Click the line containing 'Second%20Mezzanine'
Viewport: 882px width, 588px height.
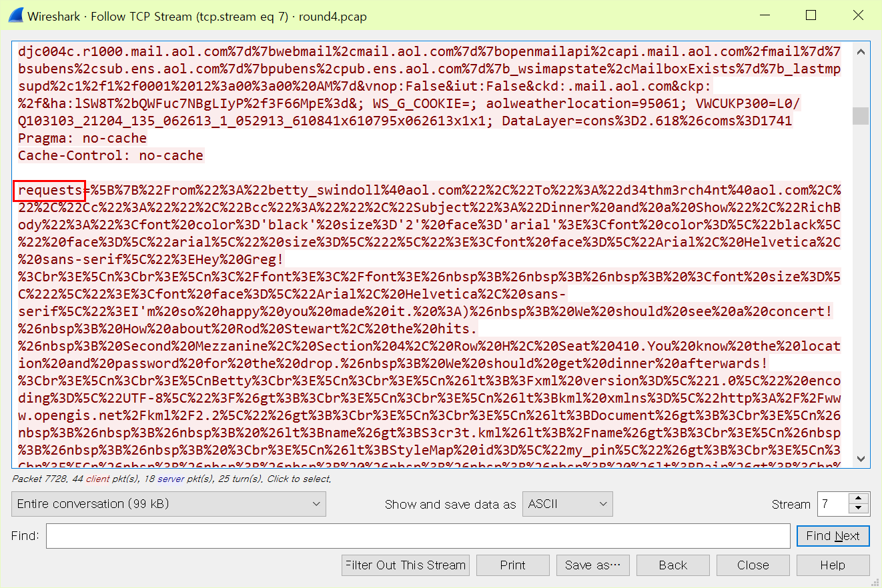(429, 347)
